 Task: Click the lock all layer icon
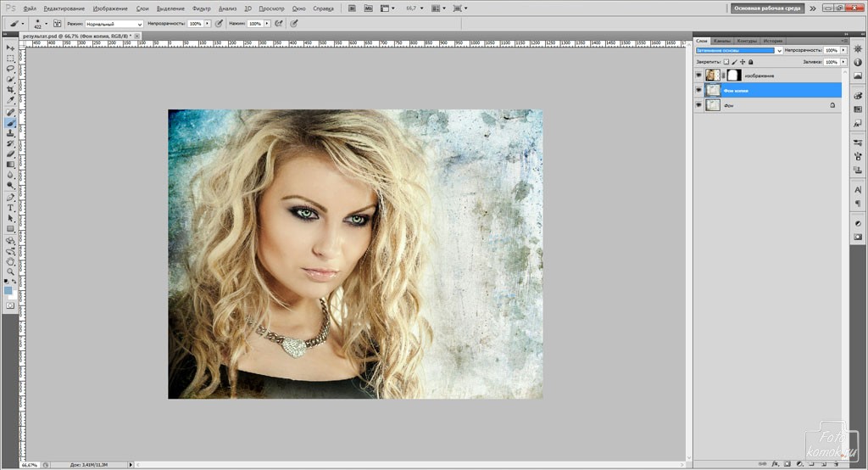point(751,62)
